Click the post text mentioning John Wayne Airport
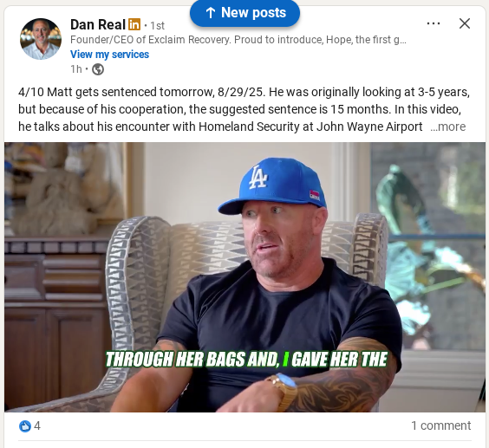Viewport: 489px width, 448px height. pyautogui.click(x=244, y=109)
